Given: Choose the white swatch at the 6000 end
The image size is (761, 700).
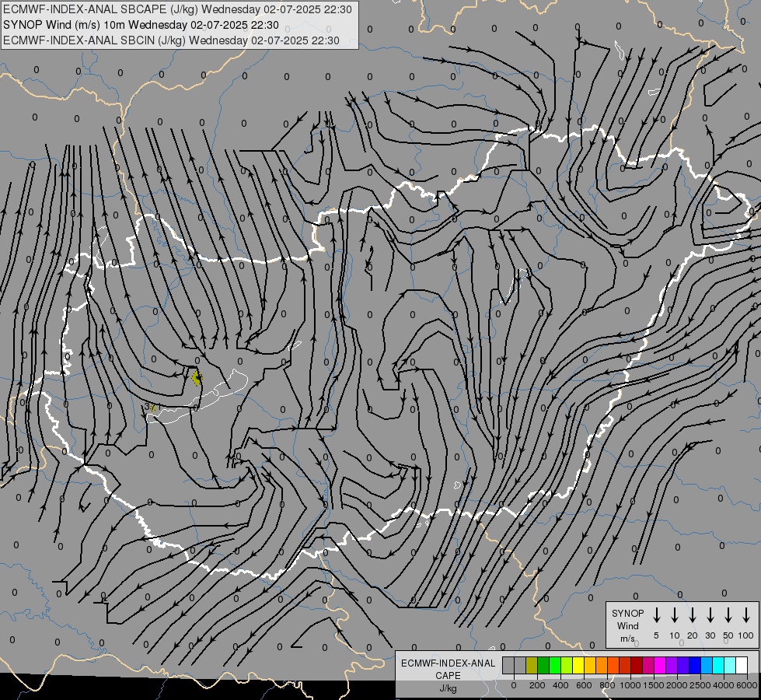Looking at the screenshot, I should coord(741,665).
